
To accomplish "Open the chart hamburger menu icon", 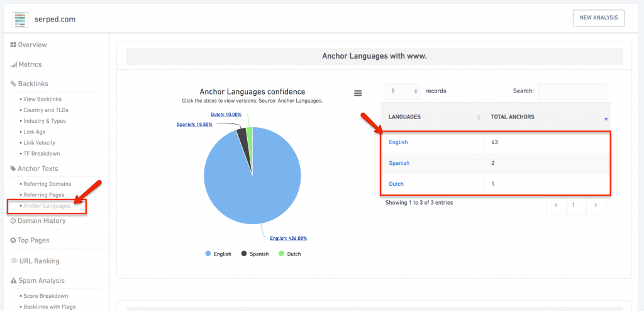I will (358, 93).
